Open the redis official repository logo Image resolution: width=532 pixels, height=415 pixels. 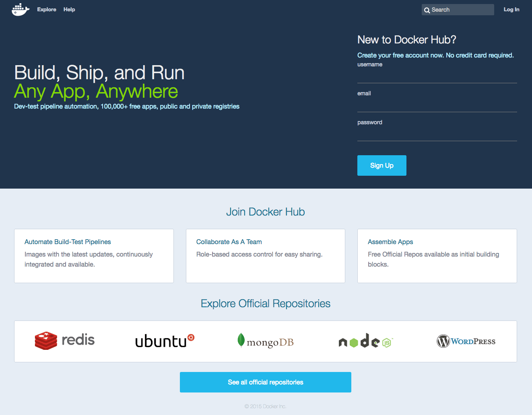[x=64, y=340]
